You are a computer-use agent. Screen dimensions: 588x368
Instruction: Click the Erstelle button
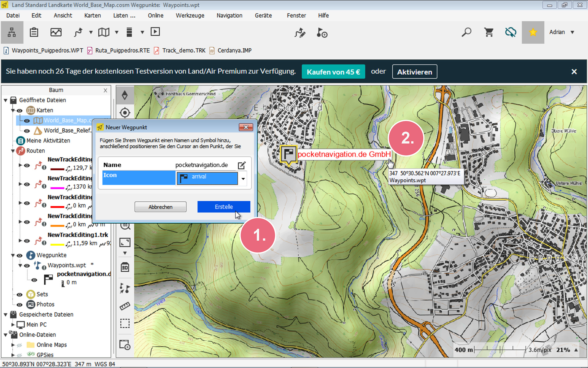pyautogui.click(x=223, y=207)
